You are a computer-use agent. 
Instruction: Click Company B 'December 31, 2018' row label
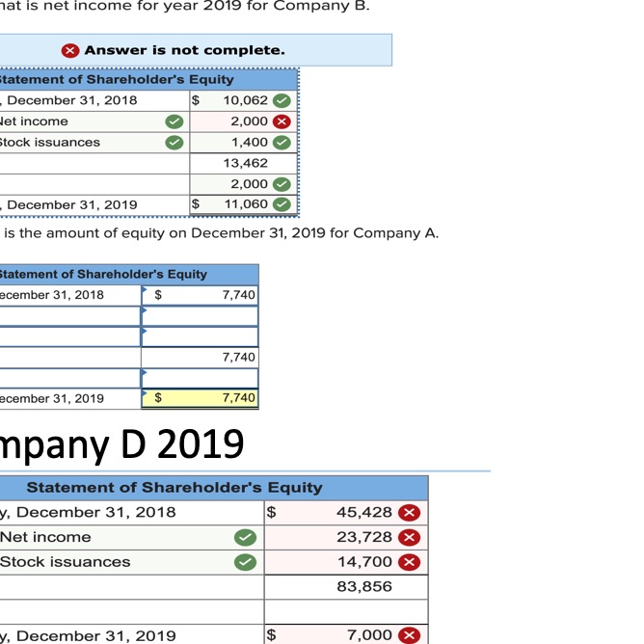pyautogui.click(x=72, y=100)
